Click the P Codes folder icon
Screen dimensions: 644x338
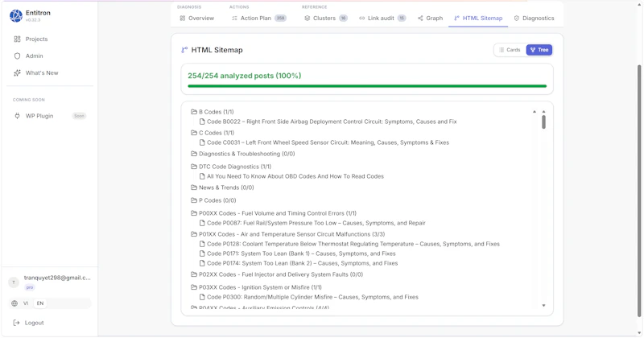click(194, 200)
